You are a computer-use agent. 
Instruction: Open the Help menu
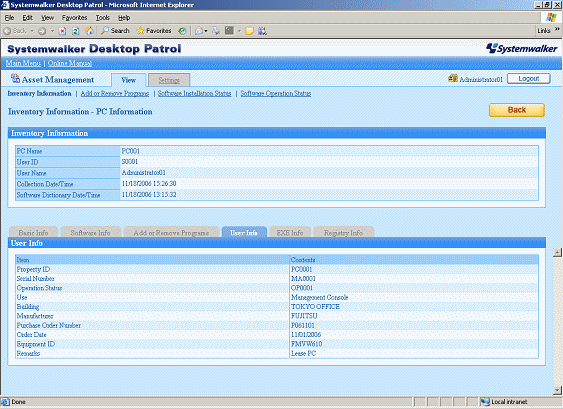pos(124,18)
